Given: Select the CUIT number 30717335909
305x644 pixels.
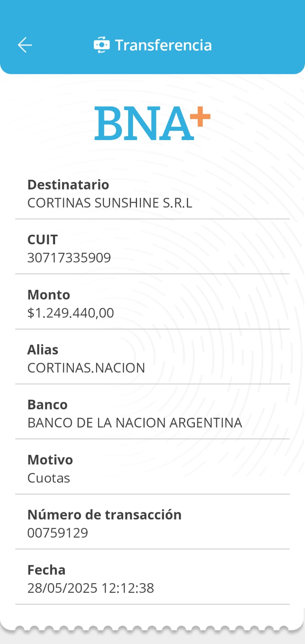Looking at the screenshot, I should pos(69,258).
